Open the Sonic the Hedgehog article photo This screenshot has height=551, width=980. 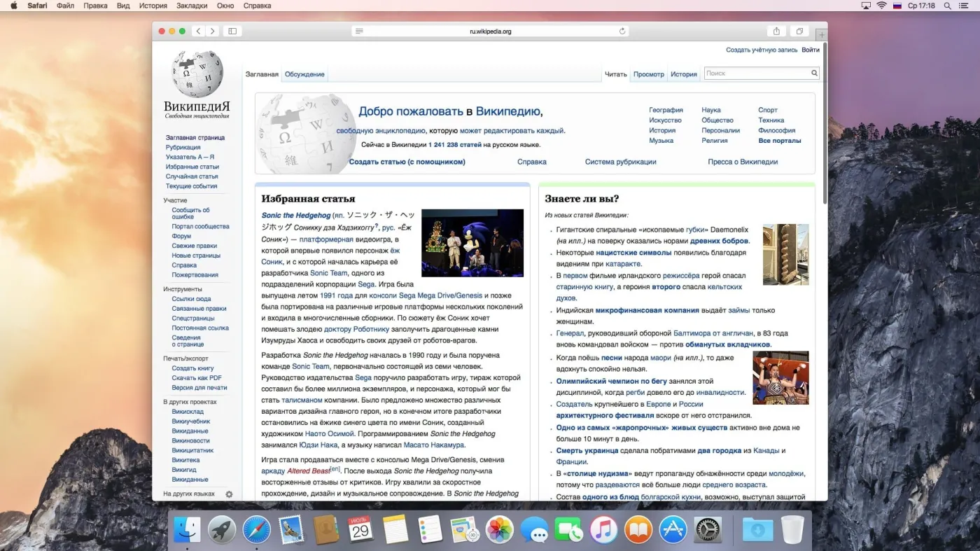[x=472, y=243]
